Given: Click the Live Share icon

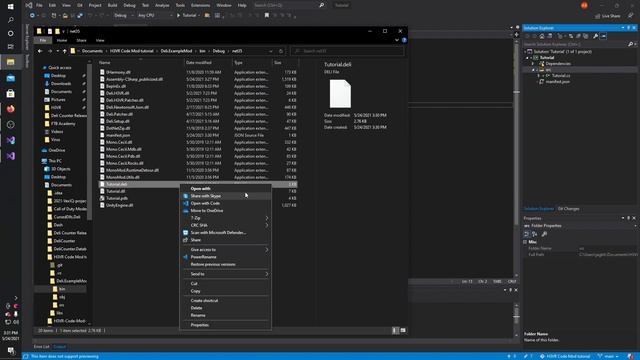Looking at the screenshot, I should (x=598, y=16).
